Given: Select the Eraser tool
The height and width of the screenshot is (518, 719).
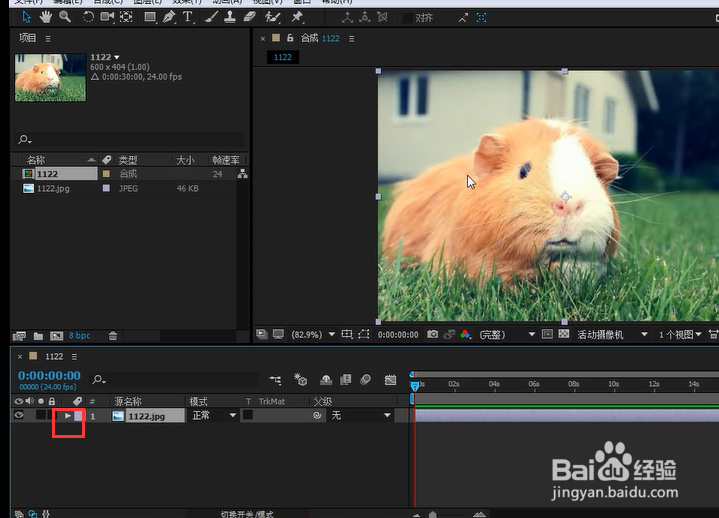Looking at the screenshot, I should [249, 17].
